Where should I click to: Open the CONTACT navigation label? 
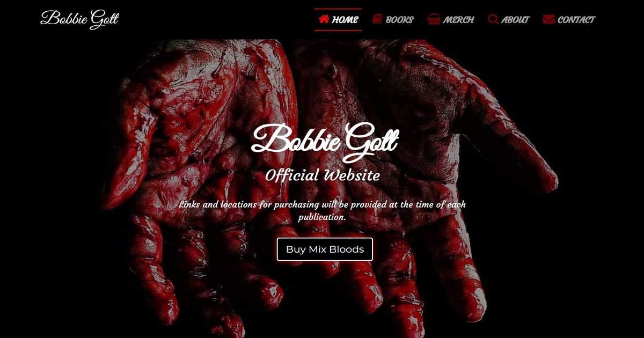[576, 20]
